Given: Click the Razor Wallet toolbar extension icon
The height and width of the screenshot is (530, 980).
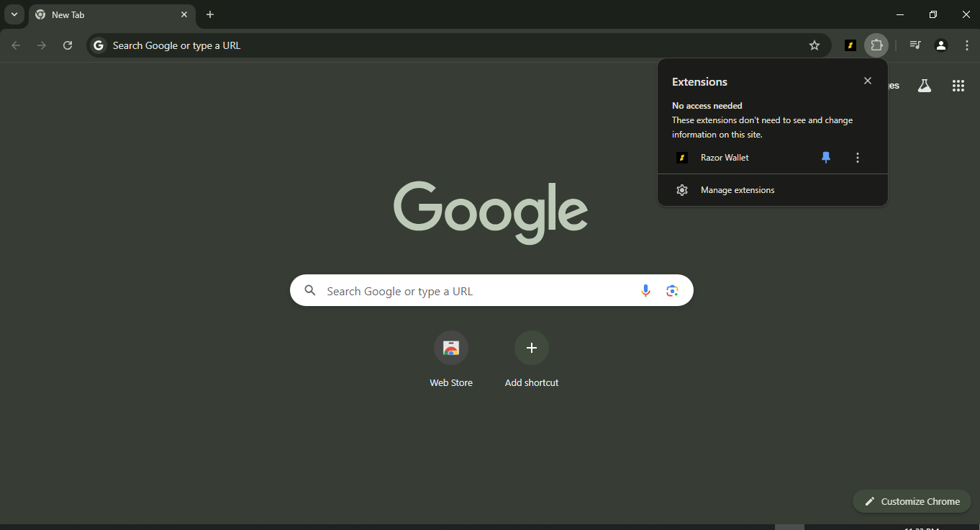Looking at the screenshot, I should tap(850, 45).
